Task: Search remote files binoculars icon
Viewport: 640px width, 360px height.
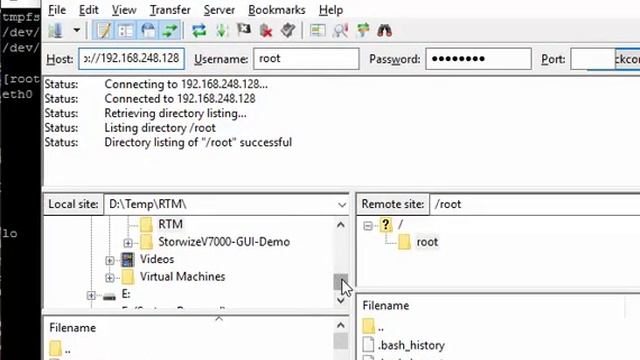Action: (x=384, y=31)
